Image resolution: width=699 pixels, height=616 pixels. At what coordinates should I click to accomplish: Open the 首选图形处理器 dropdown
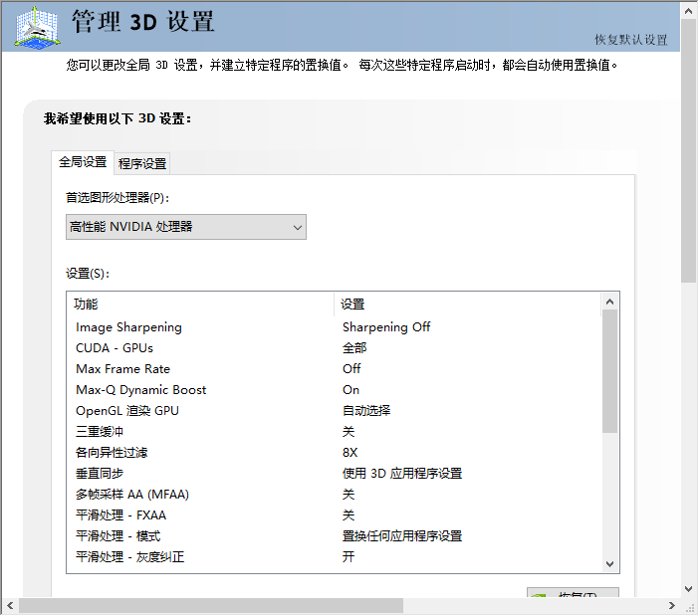(186, 227)
